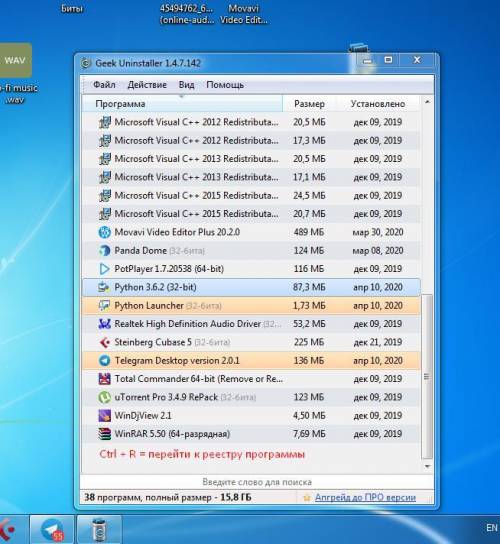This screenshot has width=500, height=544.
Task: Click the Movavi Video Edit desktop label
Action: [x=244, y=14]
